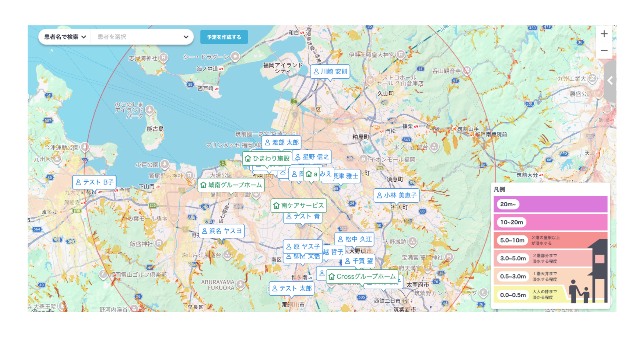The image size is (644, 337).
Task: Select patient marker 川崎 安則
Action: pos(330,72)
